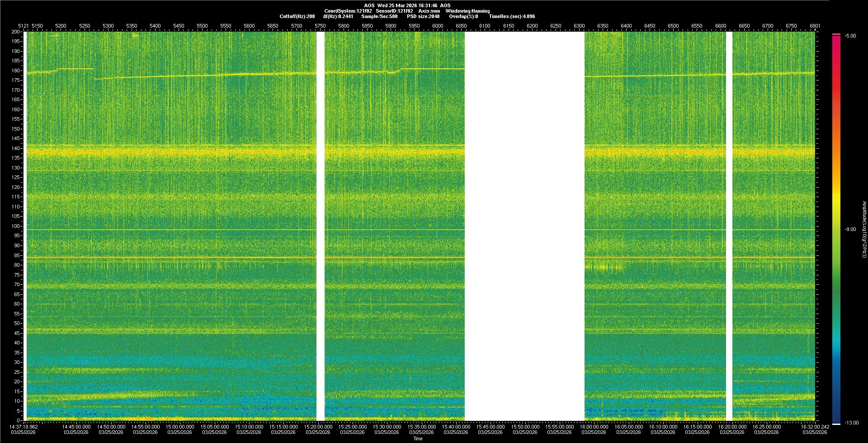
Task: Click the dark blue region of the colorbar
Action: pyautogui.click(x=836, y=407)
